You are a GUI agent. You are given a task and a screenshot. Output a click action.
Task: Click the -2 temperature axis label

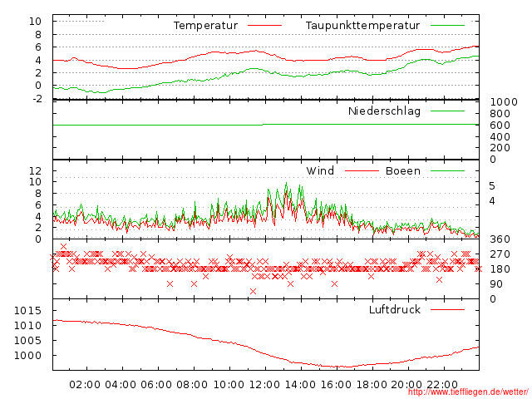(37, 98)
